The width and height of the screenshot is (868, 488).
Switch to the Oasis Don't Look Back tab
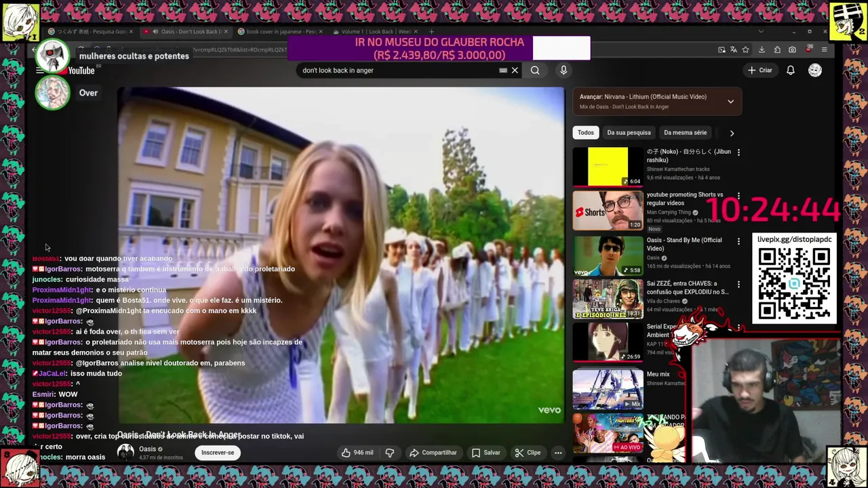tap(186, 32)
